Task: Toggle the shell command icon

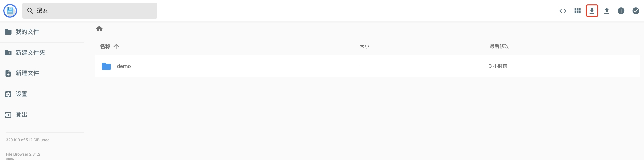Action: (563, 11)
